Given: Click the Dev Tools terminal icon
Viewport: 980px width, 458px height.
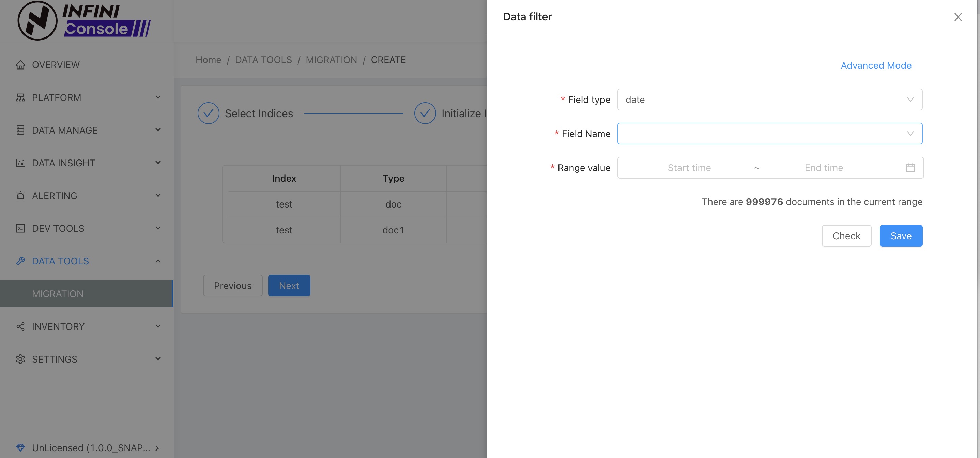Looking at the screenshot, I should 20,229.
